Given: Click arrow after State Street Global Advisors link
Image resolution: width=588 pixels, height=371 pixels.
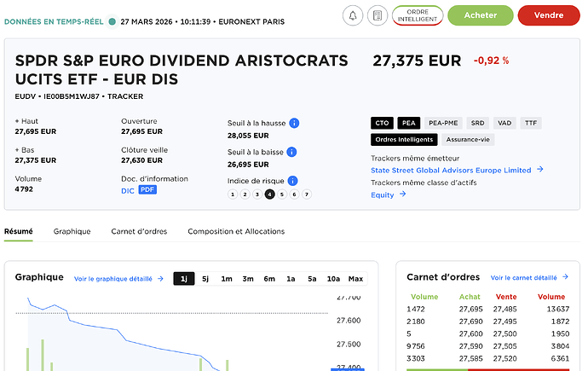Looking at the screenshot, I should click(x=540, y=170).
